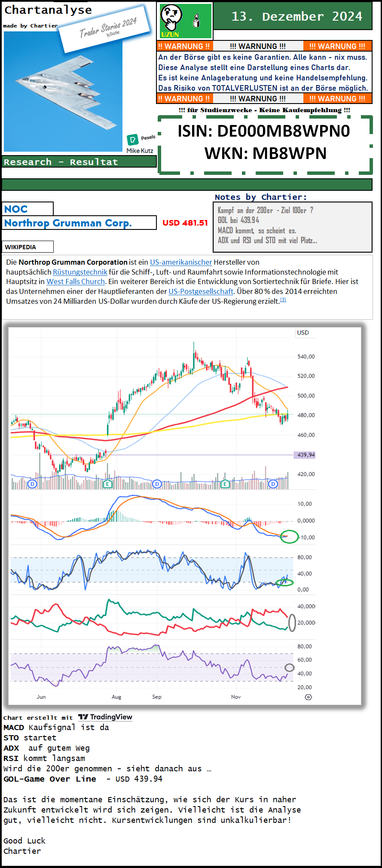
Task: Click the Research – Resultat bar
Action: pyautogui.click(x=79, y=162)
